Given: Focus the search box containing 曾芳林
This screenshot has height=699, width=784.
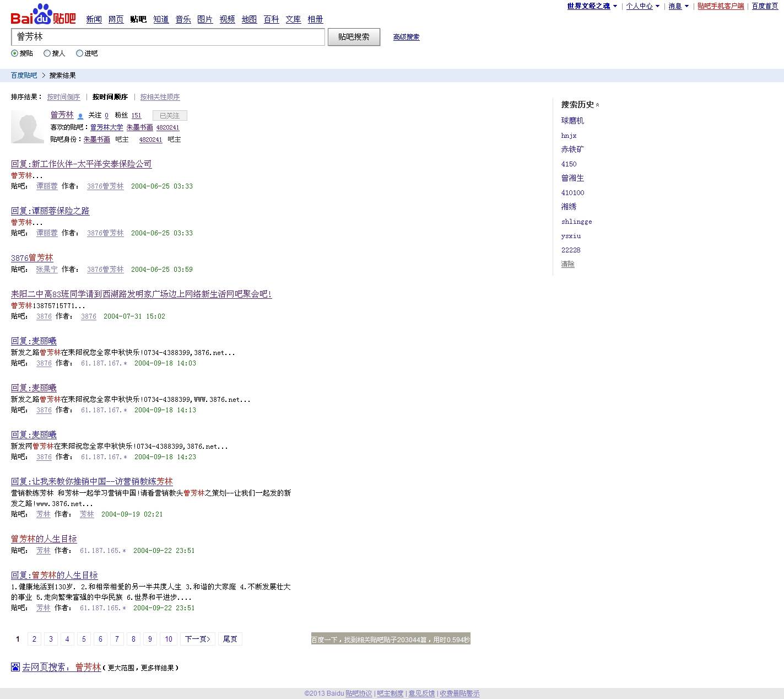Looking at the screenshot, I should tap(168, 37).
